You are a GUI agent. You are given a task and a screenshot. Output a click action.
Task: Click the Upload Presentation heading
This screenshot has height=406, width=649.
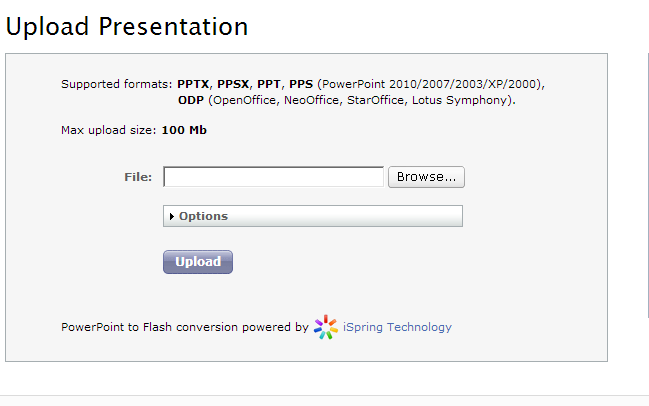click(x=127, y=27)
